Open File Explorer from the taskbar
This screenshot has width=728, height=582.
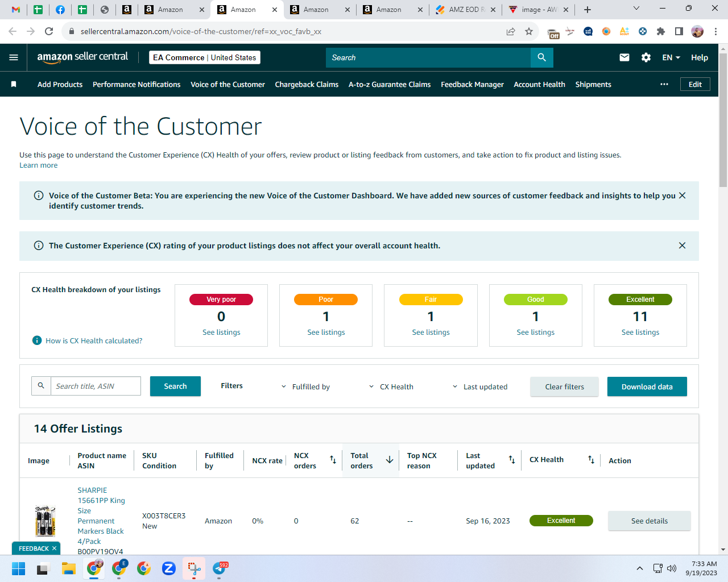tap(69, 568)
